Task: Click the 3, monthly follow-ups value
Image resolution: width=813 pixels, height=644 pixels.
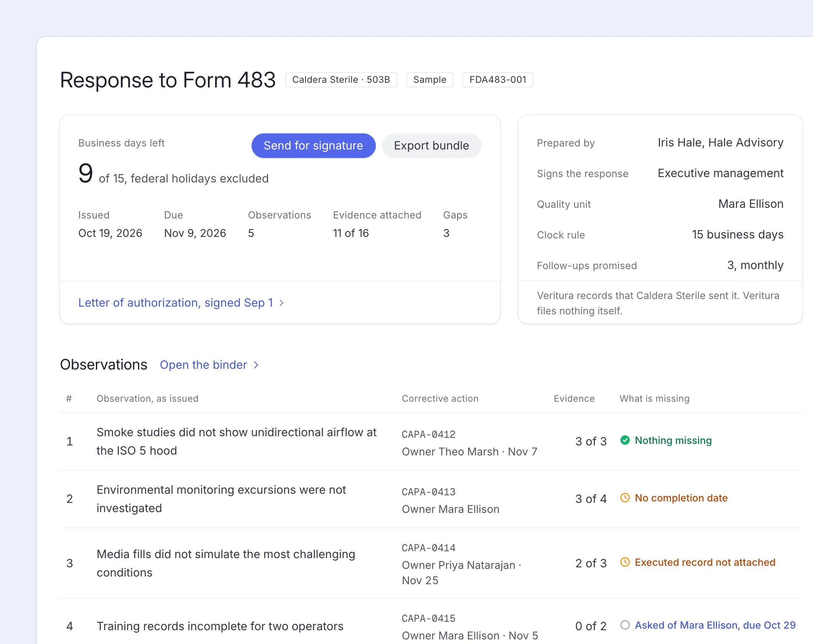Action: (x=755, y=265)
